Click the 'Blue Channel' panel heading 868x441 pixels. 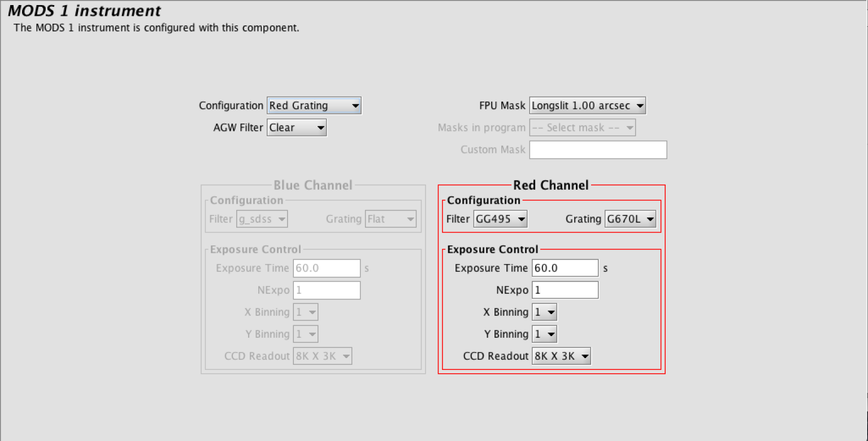pyautogui.click(x=313, y=185)
